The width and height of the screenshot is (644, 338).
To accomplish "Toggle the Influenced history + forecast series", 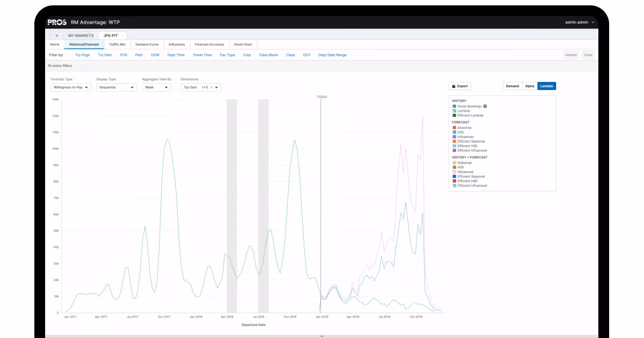I will coord(454,172).
